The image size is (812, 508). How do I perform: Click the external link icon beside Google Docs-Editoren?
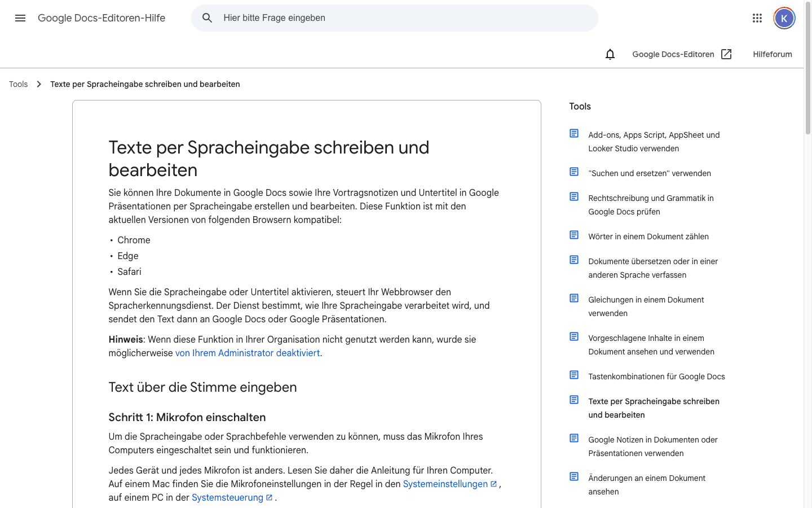coord(726,54)
